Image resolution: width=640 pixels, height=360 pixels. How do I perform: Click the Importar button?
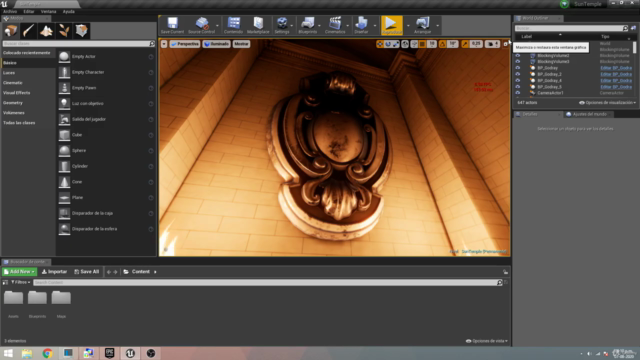pyautogui.click(x=54, y=272)
